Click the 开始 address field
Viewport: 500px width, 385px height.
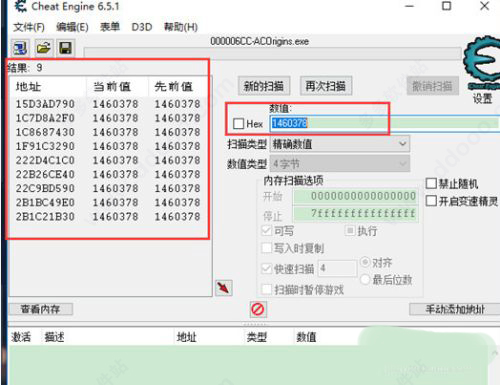tap(355, 196)
